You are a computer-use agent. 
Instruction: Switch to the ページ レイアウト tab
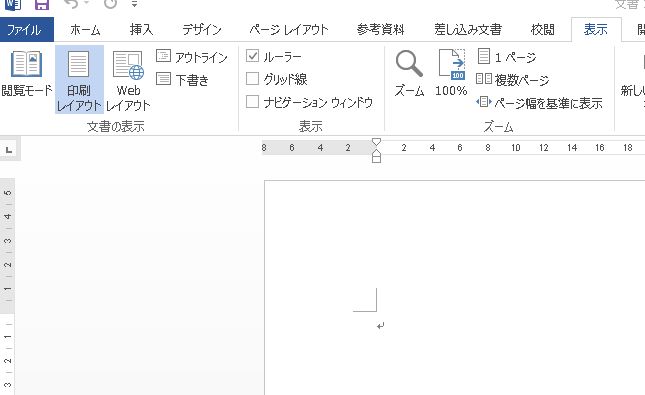click(x=289, y=30)
